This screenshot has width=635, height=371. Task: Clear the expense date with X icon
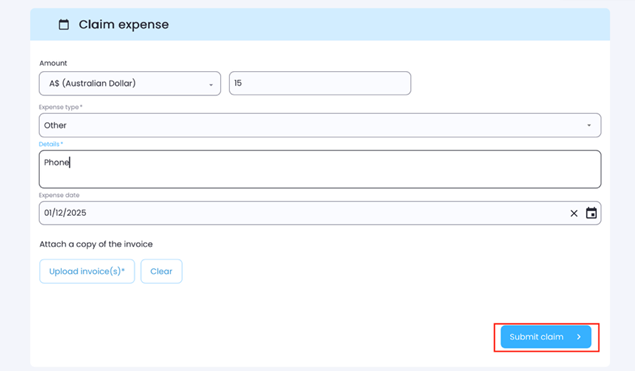(x=574, y=213)
